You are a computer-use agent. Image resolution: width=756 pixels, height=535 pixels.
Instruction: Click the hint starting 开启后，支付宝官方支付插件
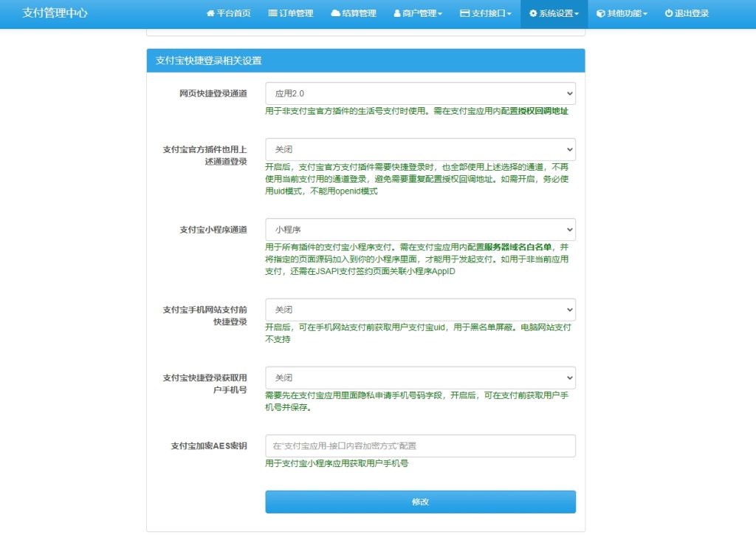[417, 179]
